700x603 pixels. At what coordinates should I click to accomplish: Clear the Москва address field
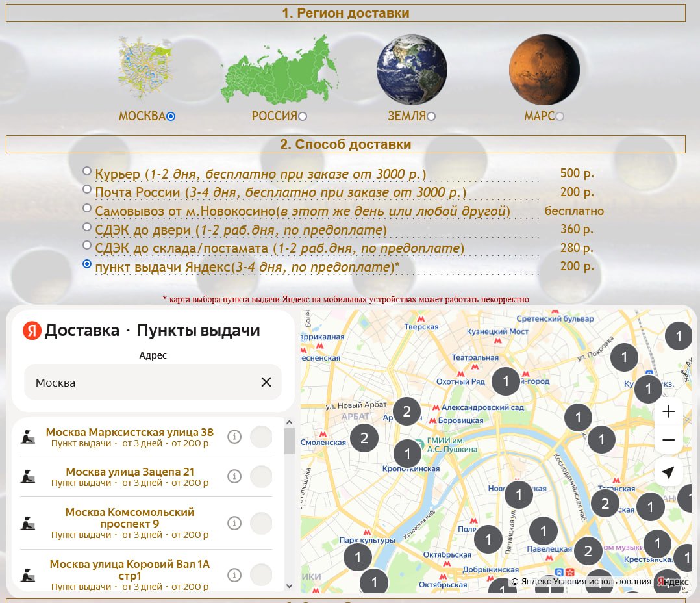(x=266, y=382)
